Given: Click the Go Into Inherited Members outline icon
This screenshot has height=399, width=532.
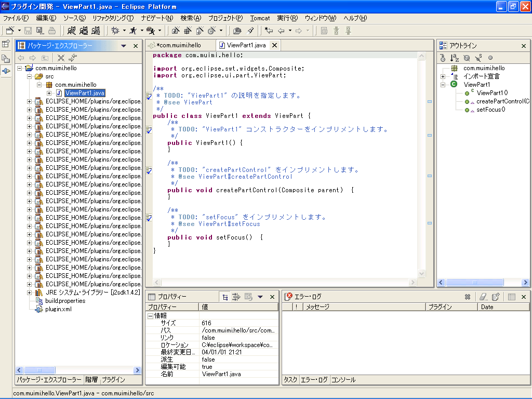Looking at the screenshot, I should pyautogui.click(x=443, y=58).
